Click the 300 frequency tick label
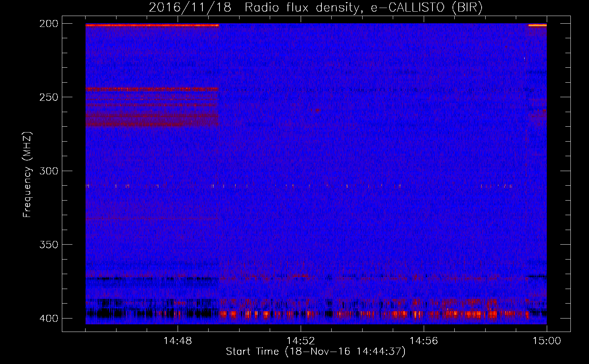This screenshot has height=364, width=589. [48, 171]
